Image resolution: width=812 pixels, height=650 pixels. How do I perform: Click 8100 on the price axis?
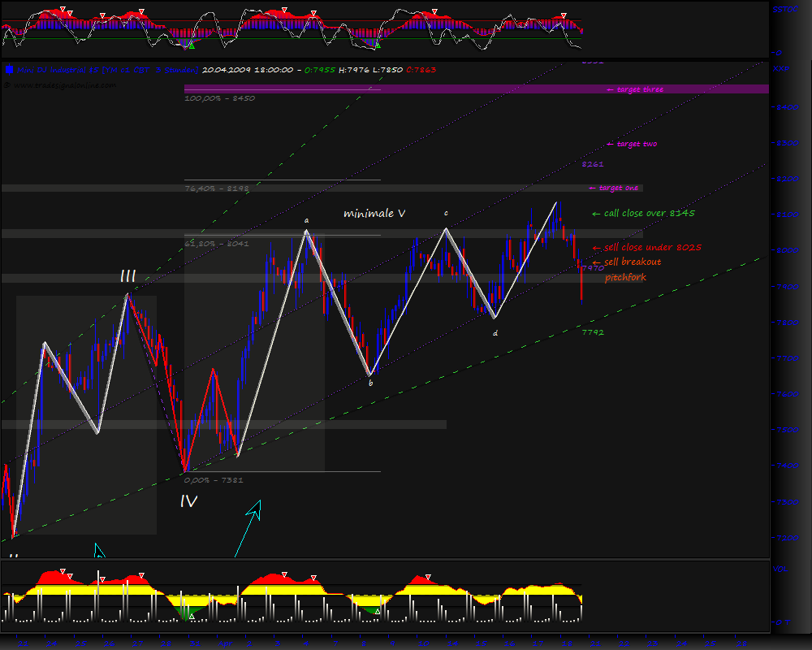pos(787,214)
